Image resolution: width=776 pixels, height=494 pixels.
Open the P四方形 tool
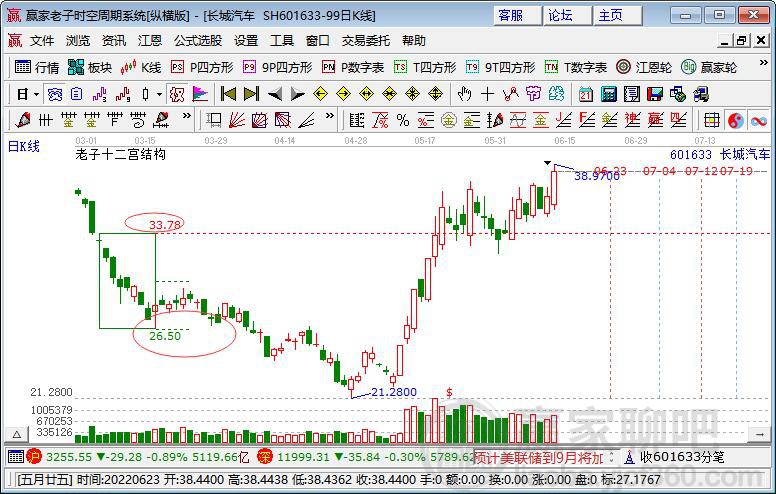tap(201, 67)
